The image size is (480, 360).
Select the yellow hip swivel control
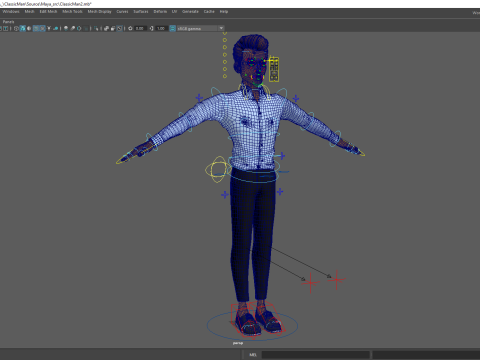pos(217,169)
